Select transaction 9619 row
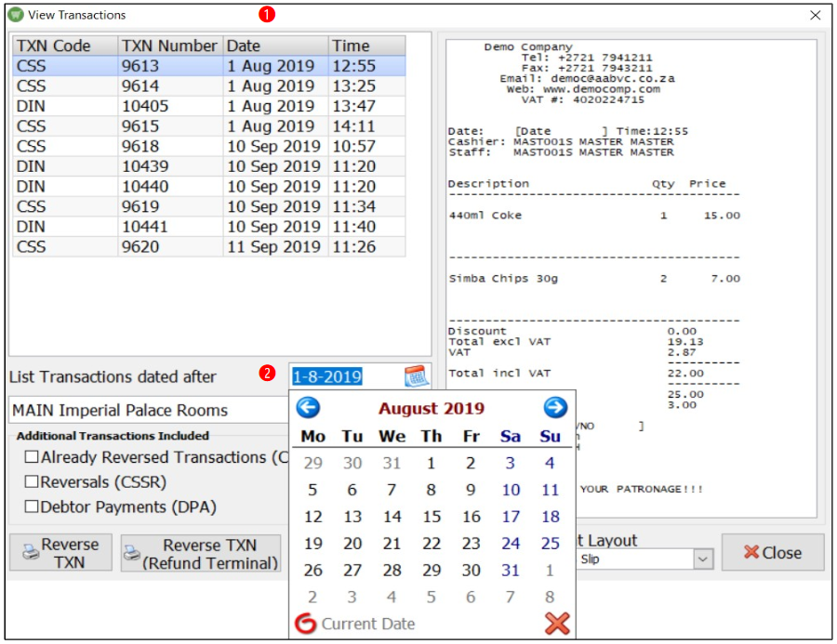This screenshot has width=837, height=644. click(x=208, y=206)
